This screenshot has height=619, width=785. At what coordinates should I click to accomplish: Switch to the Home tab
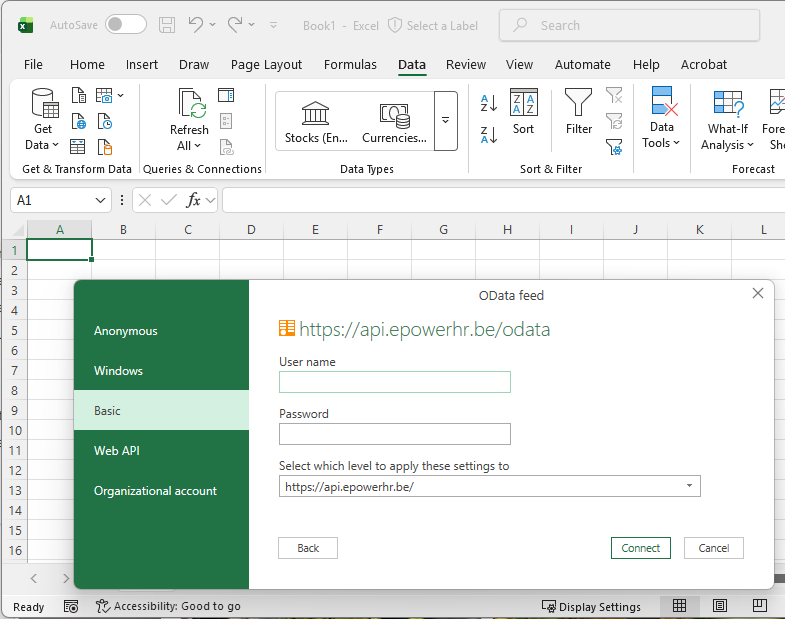87,65
